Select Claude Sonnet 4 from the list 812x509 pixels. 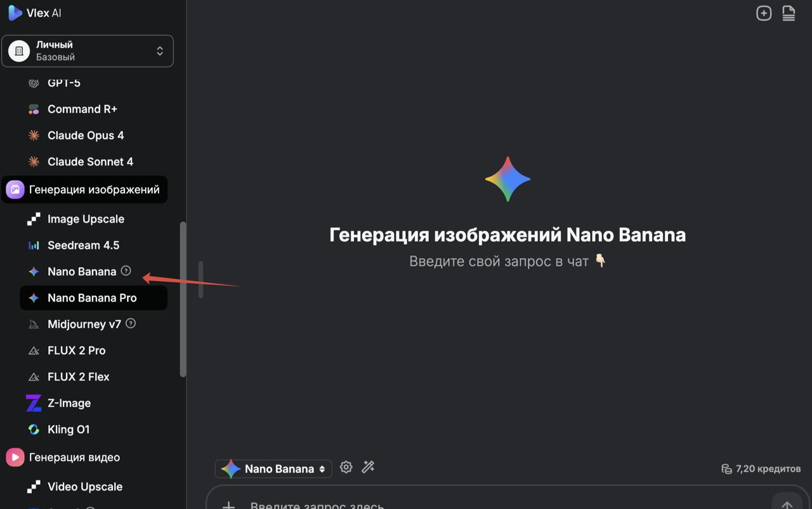pyautogui.click(x=90, y=161)
